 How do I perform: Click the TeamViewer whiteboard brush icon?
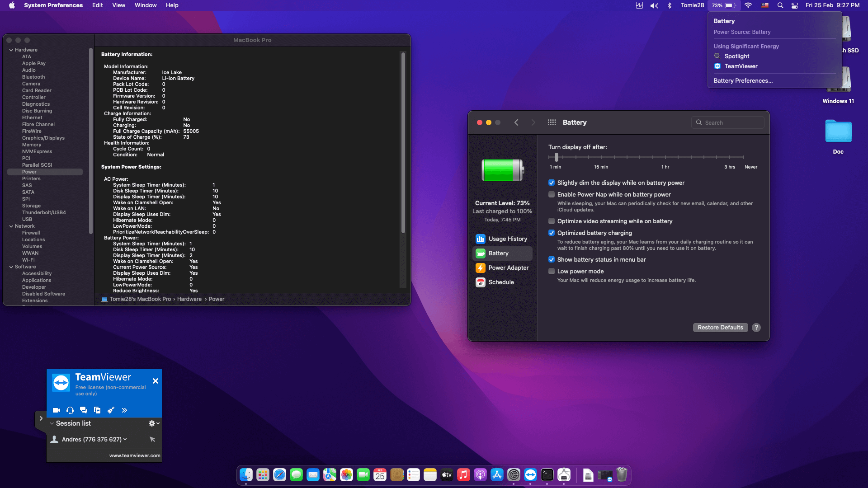click(x=111, y=410)
